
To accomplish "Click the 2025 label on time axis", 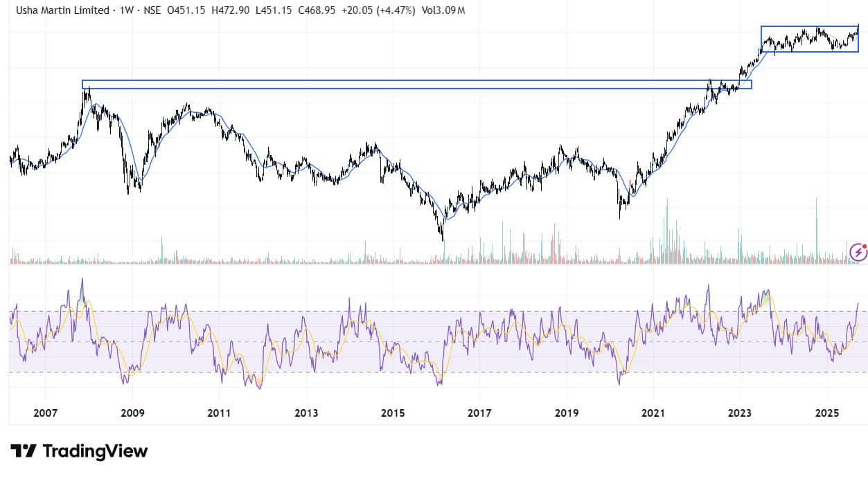I will (827, 413).
